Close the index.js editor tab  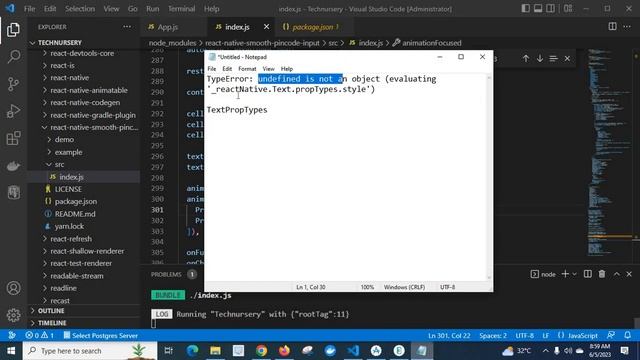coord(267,27)
